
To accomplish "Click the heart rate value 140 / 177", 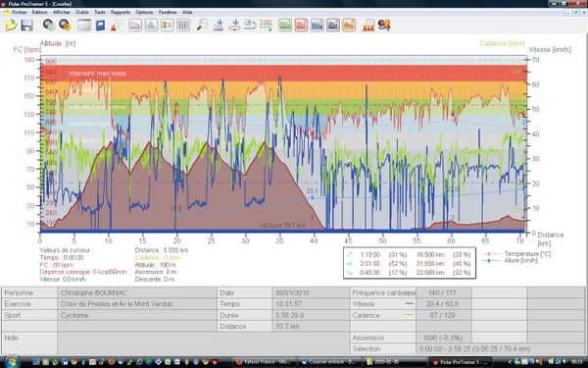I will point(443,292).
